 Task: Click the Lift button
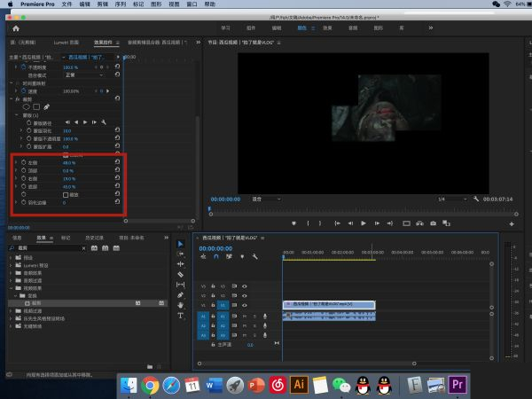pyautogui.click(x=406, y=223)
